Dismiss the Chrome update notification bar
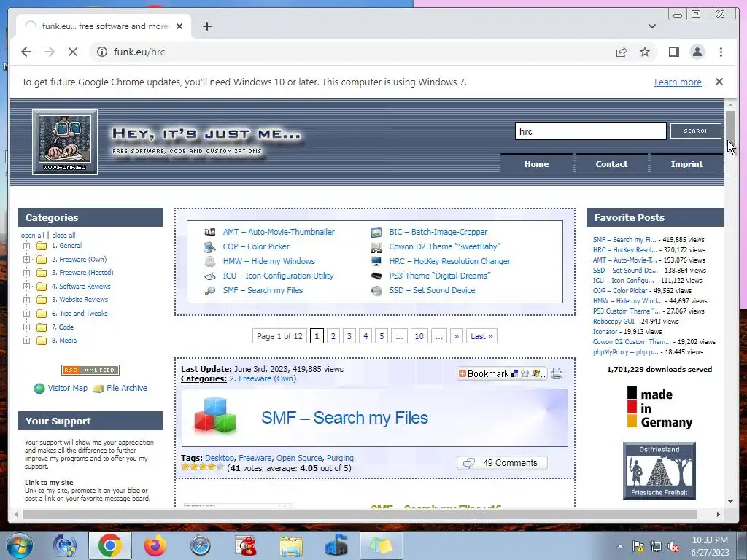The image size is (747, 560). click(719, 82)
